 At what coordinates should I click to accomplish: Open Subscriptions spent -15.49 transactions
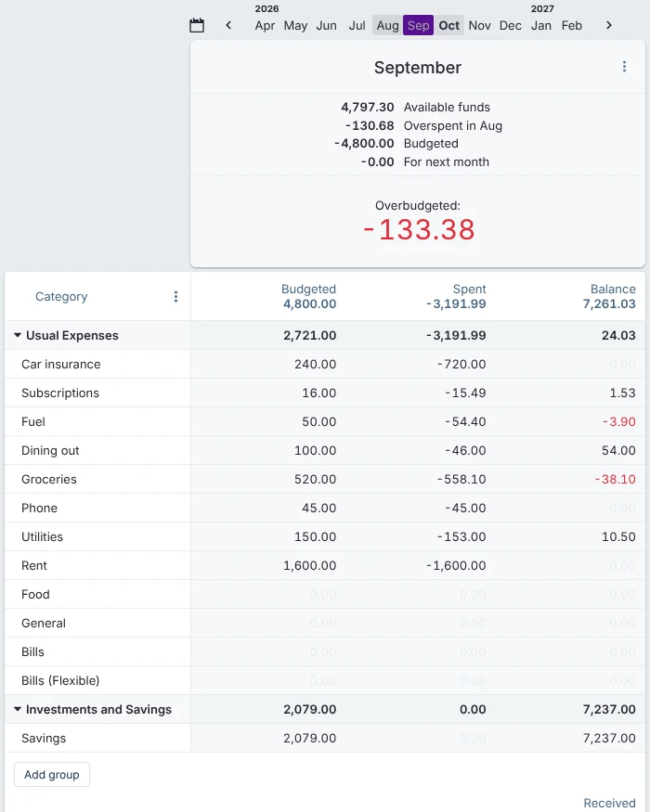point(465,393)
